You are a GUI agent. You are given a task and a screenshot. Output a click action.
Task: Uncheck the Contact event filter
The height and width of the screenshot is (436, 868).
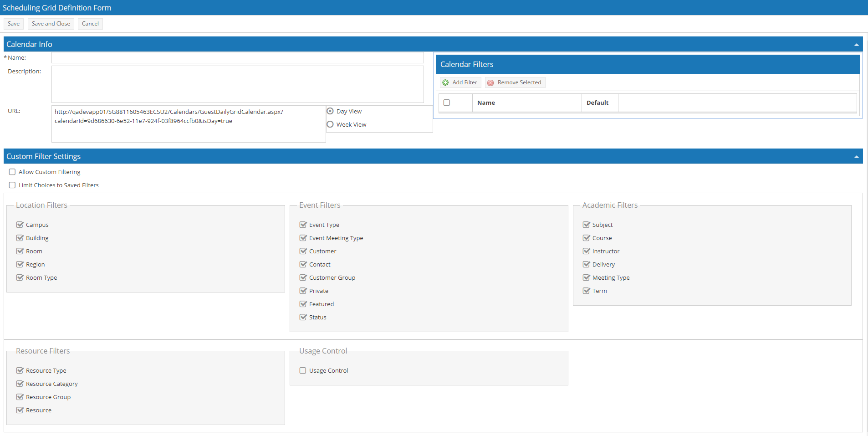click(303, 264)
